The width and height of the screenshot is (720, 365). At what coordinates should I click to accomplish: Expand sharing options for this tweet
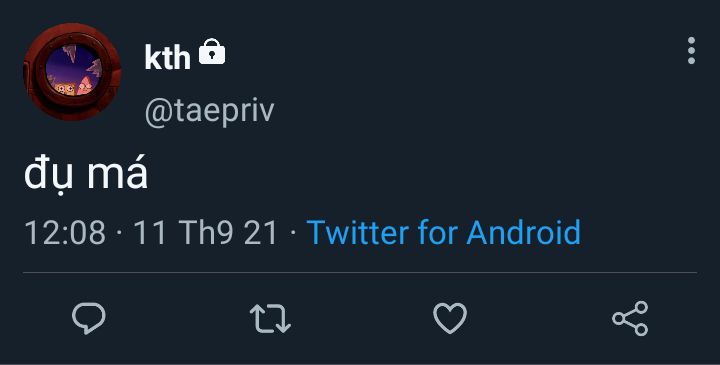[x=630, y=319]
